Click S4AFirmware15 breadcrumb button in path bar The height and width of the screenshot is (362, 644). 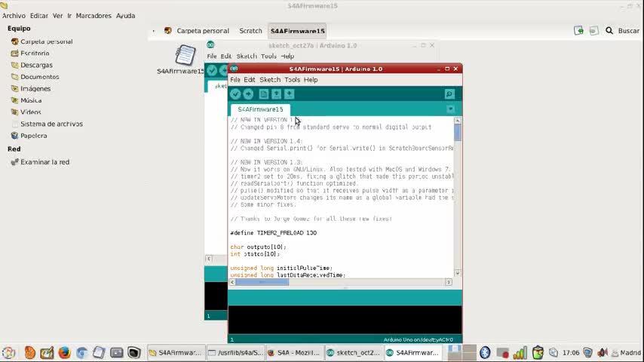point(297,31)
